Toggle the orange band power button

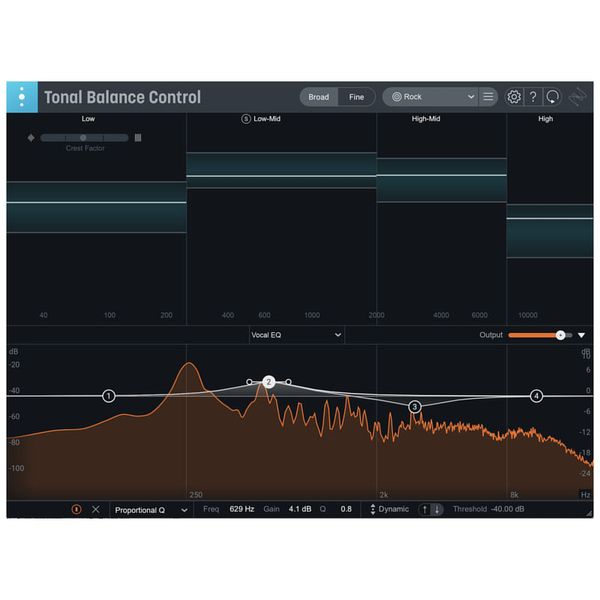click(x=76, y=509)
